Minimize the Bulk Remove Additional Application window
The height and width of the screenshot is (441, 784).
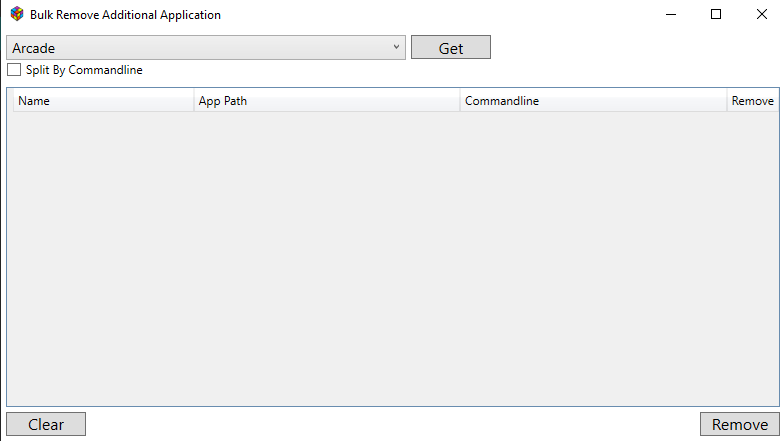click(671, 14)
